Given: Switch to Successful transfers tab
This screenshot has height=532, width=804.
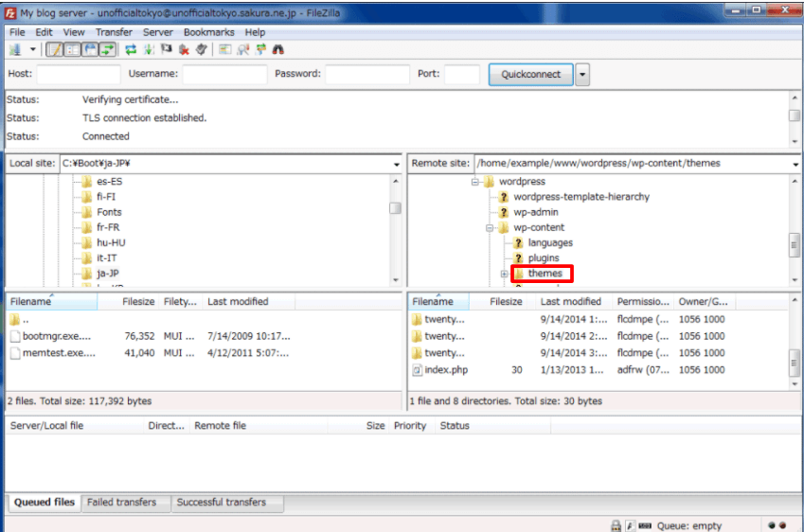Looking at the screenshot, I should tap(222, 503).
